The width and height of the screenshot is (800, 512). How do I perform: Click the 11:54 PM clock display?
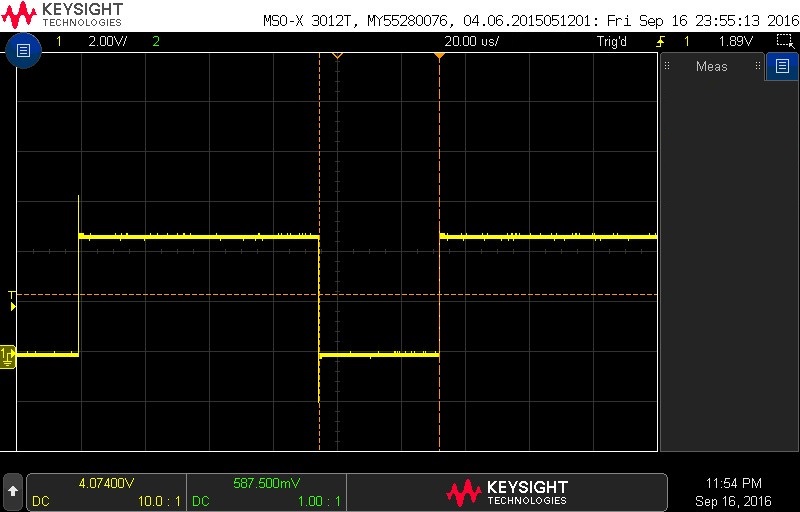click(x=733, y=483)
